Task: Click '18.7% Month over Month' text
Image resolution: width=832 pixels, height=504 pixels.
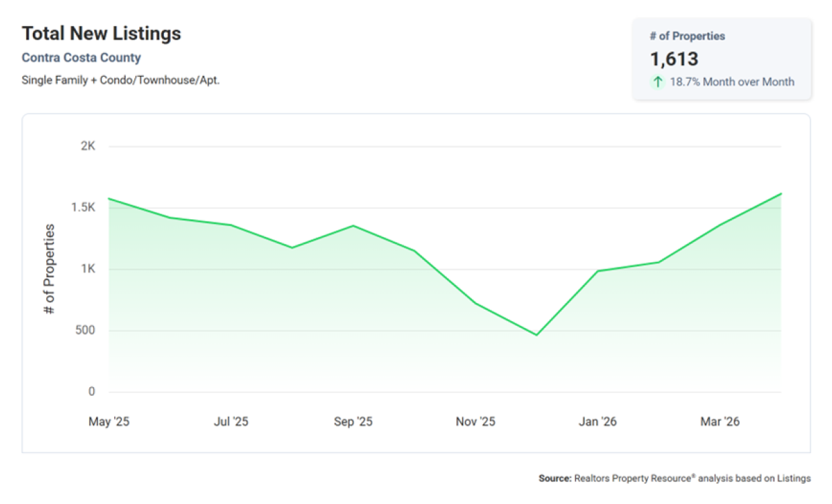Action: point(732,82)
